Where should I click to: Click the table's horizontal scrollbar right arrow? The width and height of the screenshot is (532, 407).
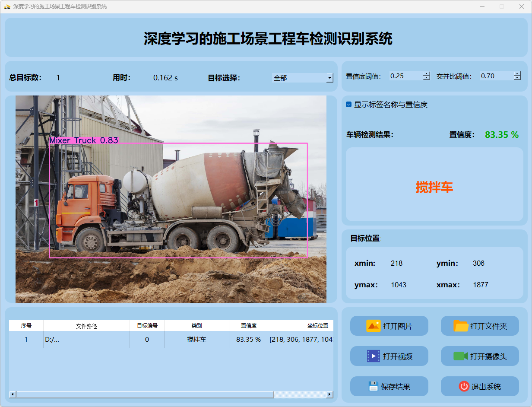329,394
